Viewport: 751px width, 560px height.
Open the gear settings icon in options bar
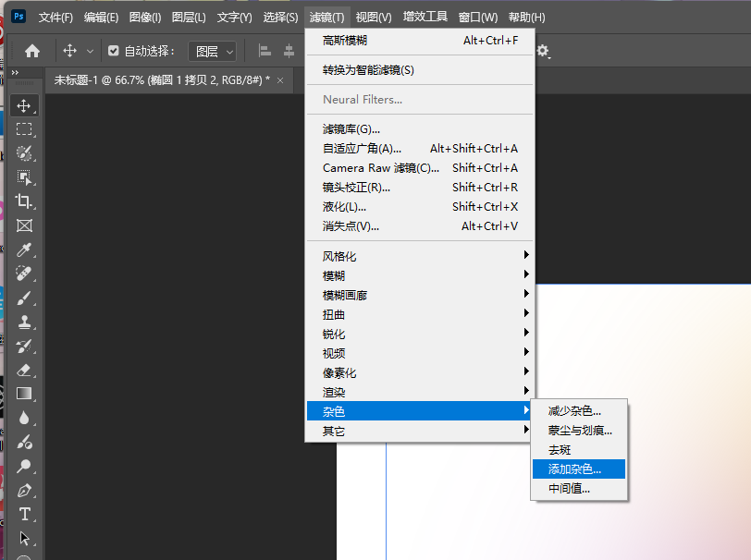click(x=543, y=51)
